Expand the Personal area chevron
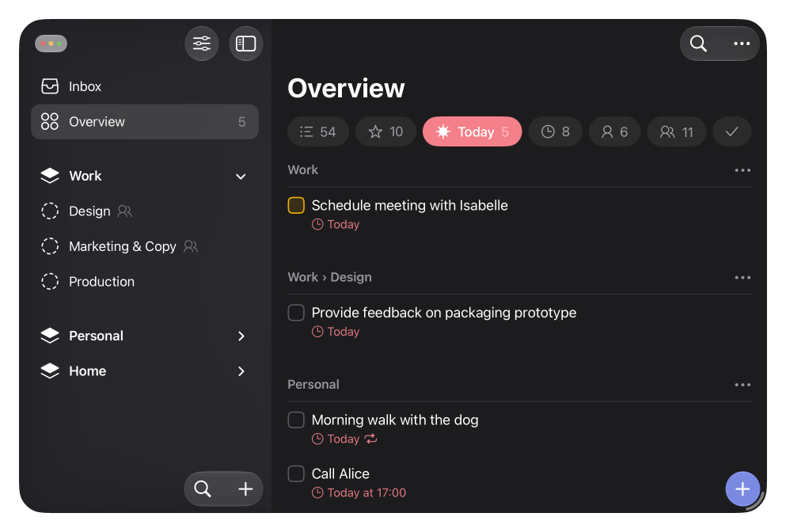This screenshot has height=532, width=786. click(x=241, y=336)
